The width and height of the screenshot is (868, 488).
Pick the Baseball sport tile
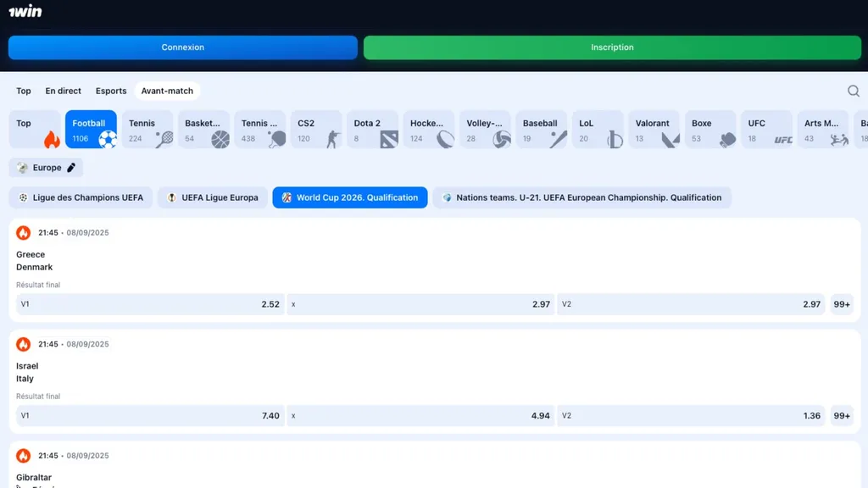[541, 130]
